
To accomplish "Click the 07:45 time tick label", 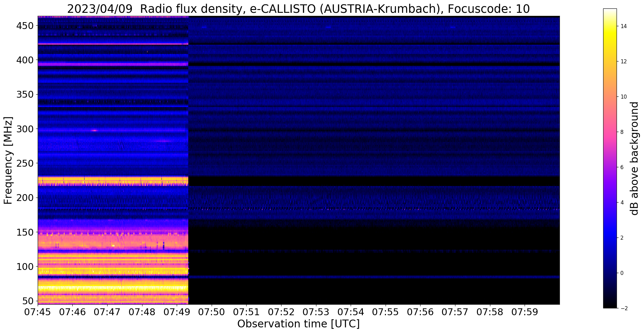I will click(38, 312).
